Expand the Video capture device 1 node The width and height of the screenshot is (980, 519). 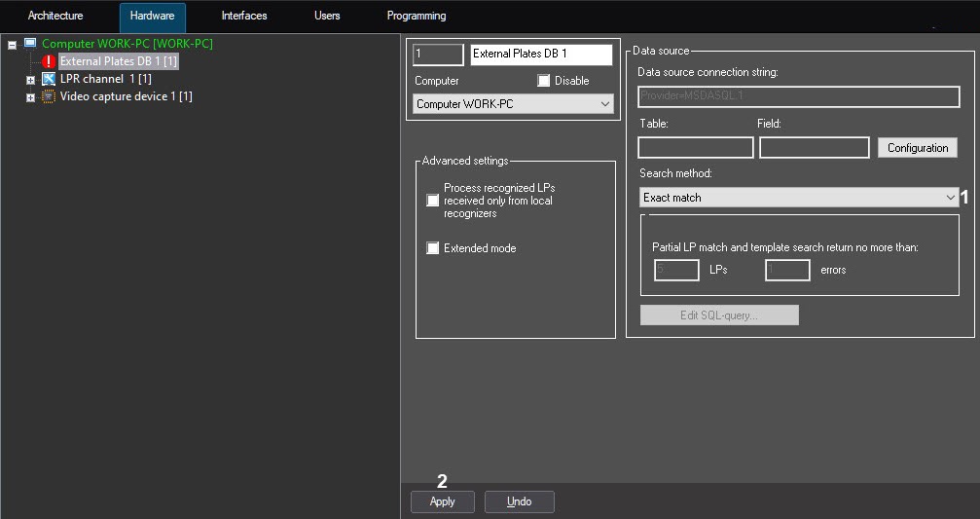(x=31, y=97)
